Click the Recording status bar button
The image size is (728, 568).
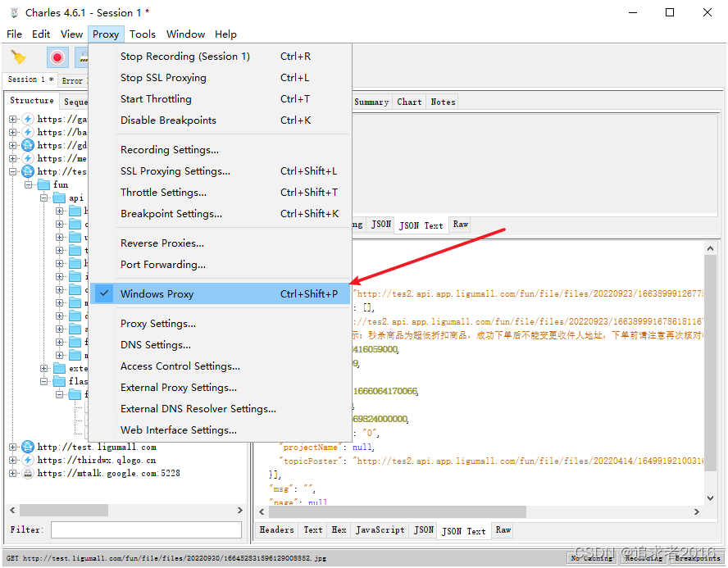coord(644,558)
